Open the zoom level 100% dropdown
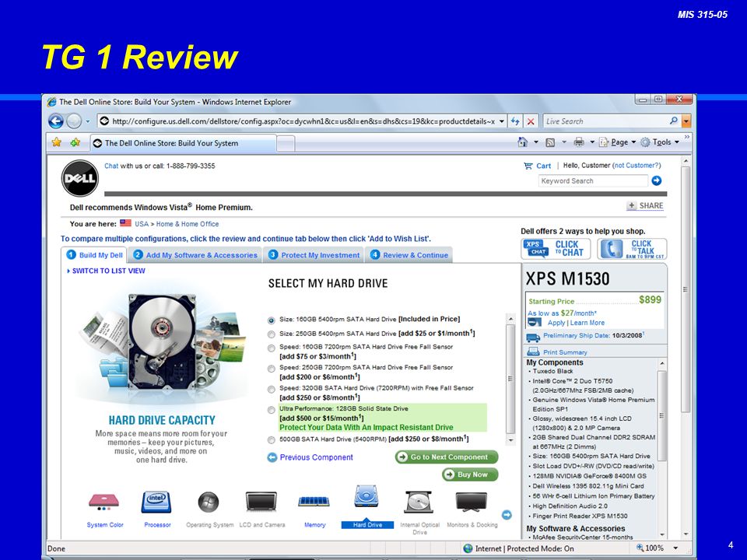The image size is (747, 560). [x=675, y=548]
